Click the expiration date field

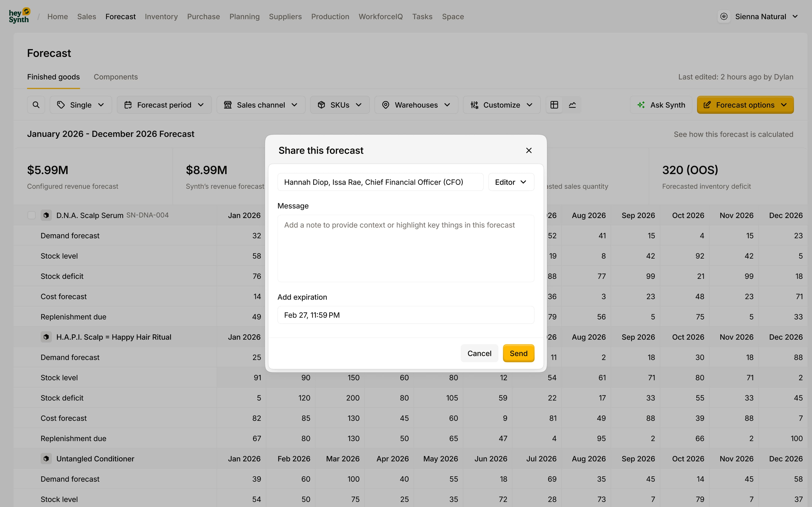point(406,315)
